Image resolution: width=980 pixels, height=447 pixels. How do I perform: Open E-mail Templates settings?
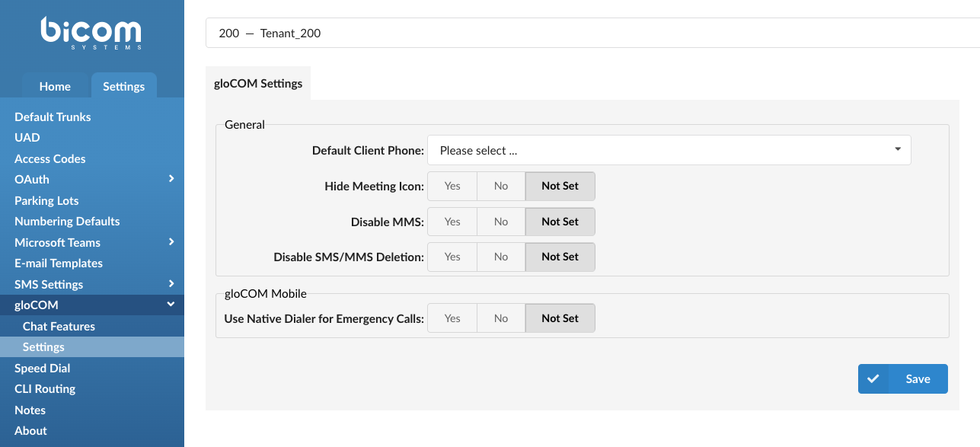tap(58, 263)
